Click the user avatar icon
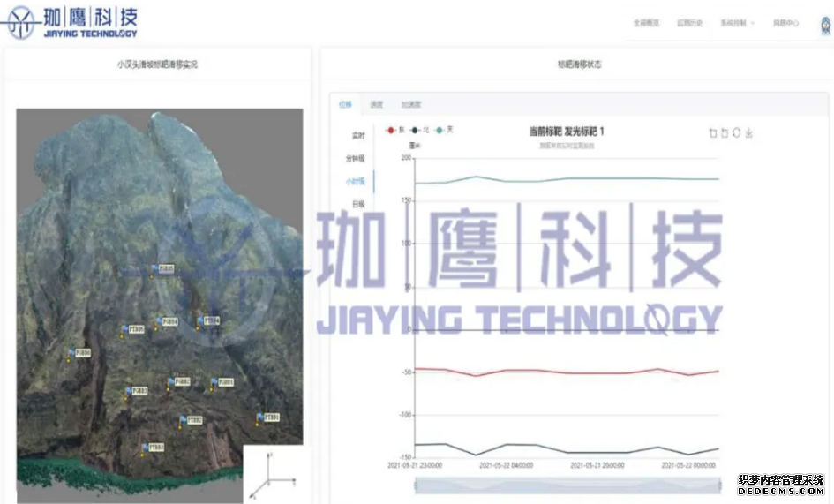 pyautogui.click(x=820, y=24)
